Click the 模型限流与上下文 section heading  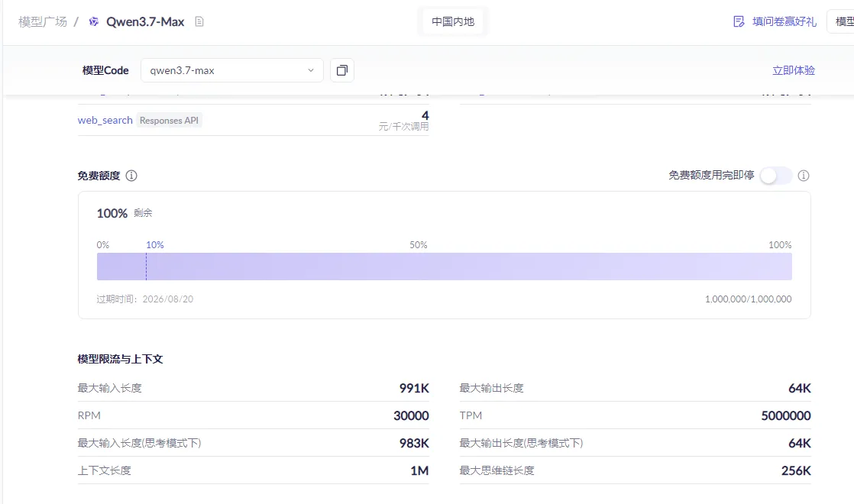point(120,359)
